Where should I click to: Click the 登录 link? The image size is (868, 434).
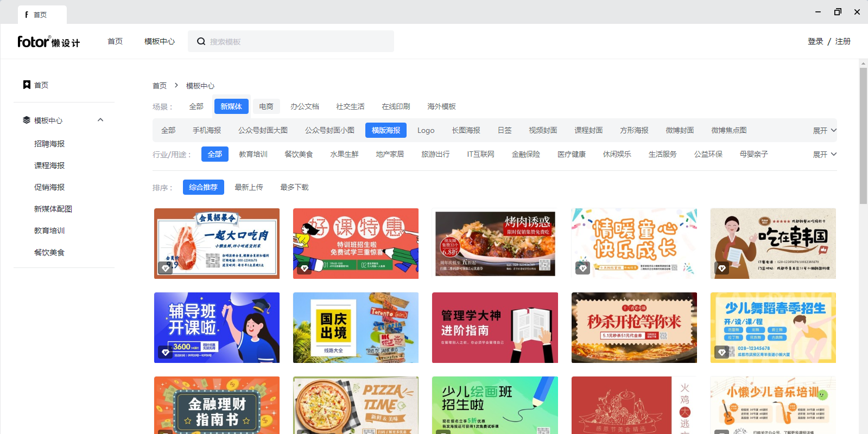click(x=815, y=41)
